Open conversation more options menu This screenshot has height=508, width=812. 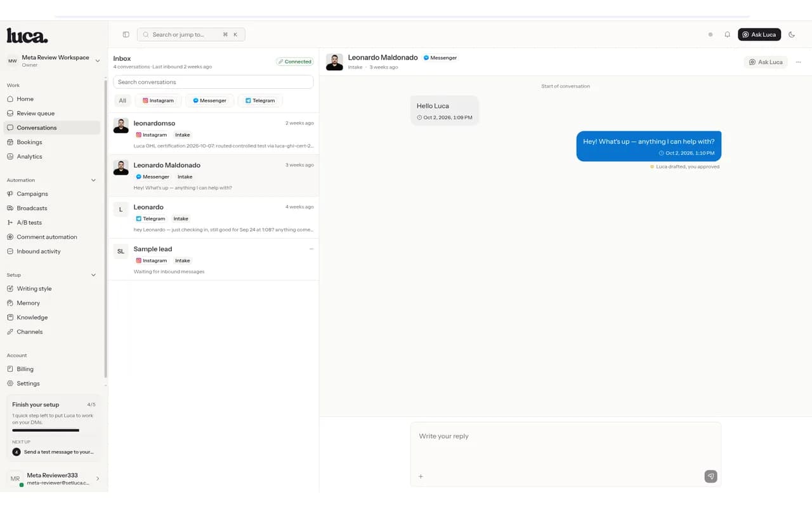(x=798, y=62)
